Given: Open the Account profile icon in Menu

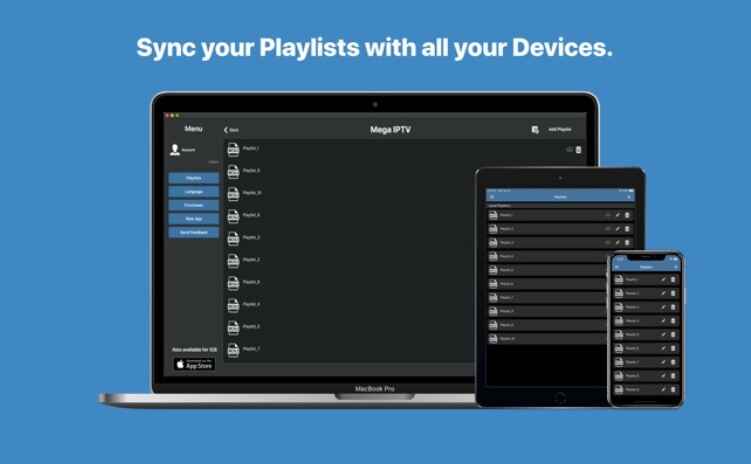Looking at the screenshot, I should (x=175, y=150).
